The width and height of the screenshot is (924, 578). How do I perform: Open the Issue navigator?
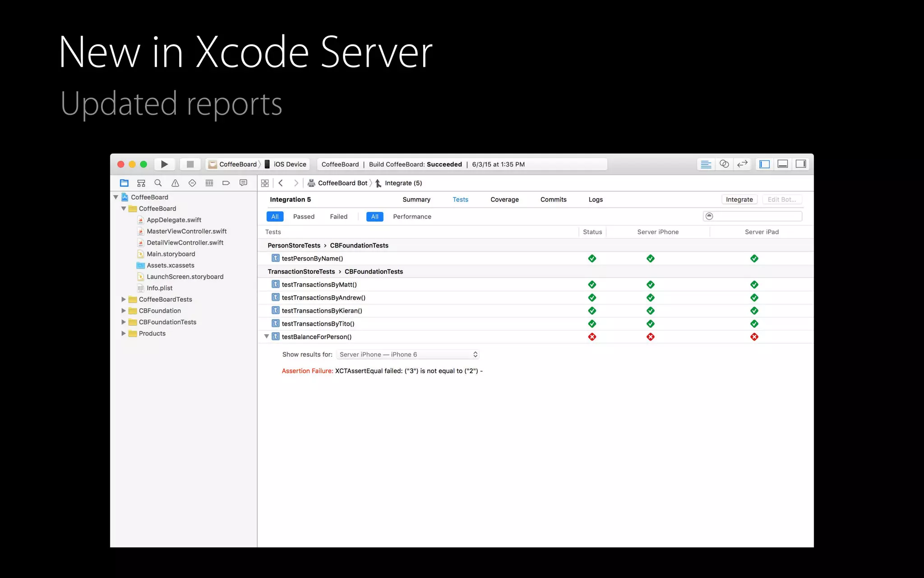[x=175, y=183]
